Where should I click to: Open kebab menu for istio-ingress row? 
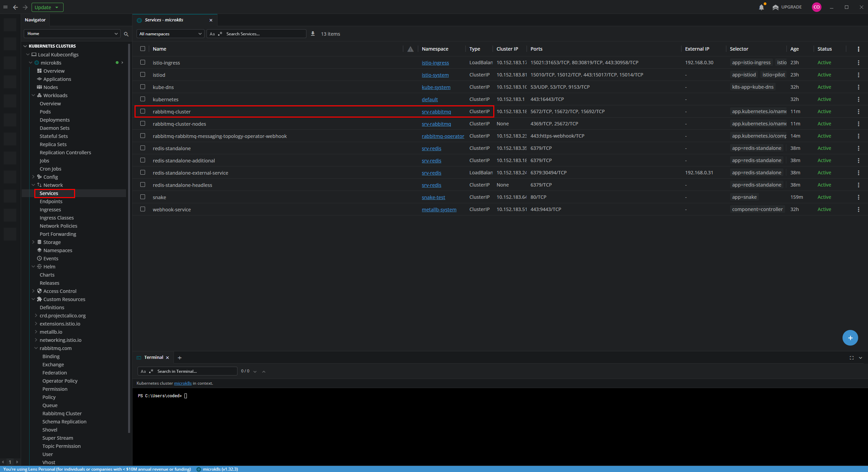(858, 63)
